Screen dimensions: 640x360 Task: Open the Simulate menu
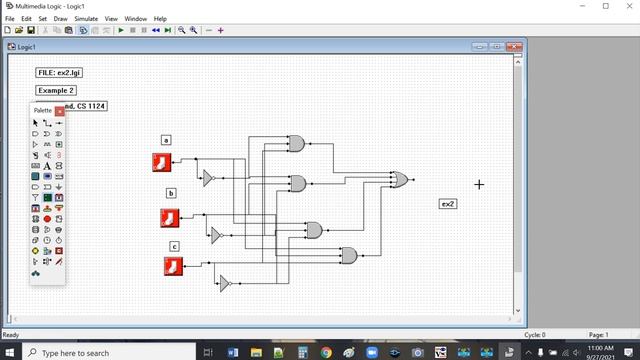click(x=86, y=19)
